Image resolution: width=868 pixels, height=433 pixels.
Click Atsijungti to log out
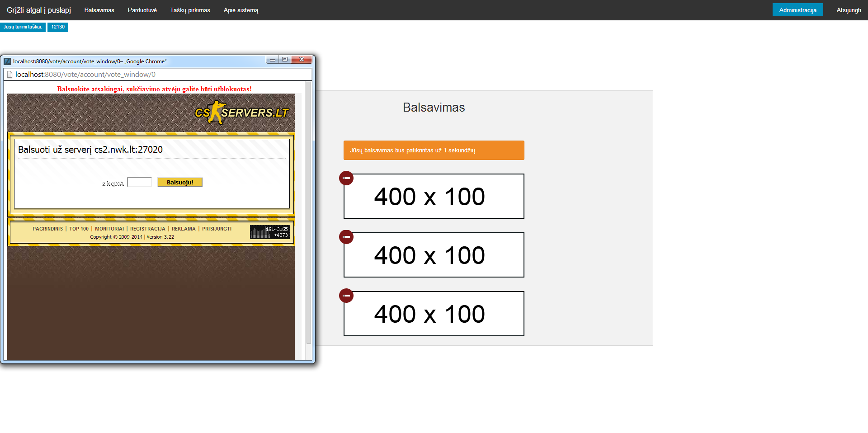coord(849,10)
